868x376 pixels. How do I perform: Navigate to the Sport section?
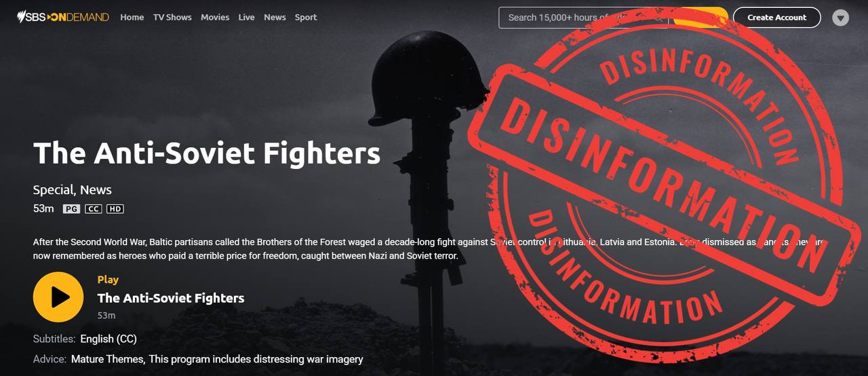pyautogui.click(x=306, y=17)
